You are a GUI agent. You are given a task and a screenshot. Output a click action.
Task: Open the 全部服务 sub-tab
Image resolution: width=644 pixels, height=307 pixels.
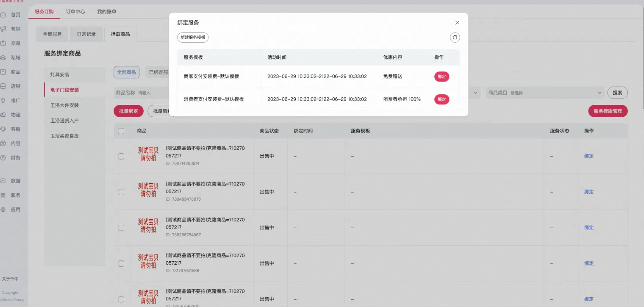click(52, 34)
